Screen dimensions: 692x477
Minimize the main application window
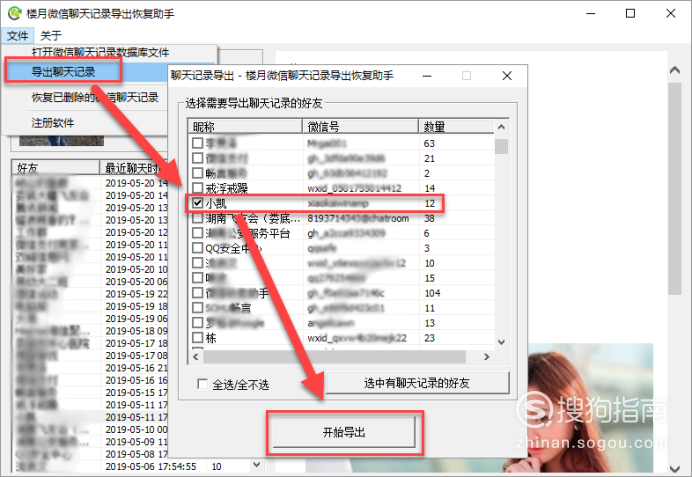(x=584, y=14)
